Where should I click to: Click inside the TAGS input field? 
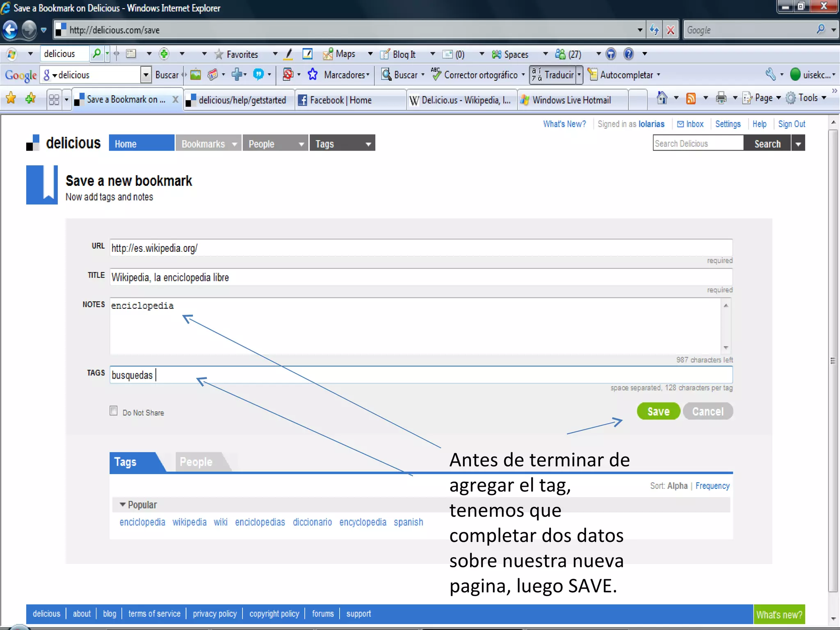pos(410,375)
